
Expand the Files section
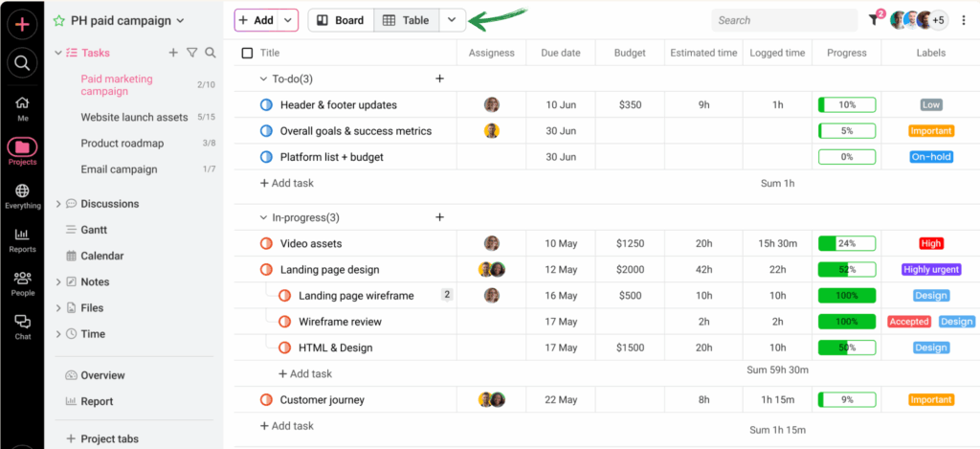58,308
